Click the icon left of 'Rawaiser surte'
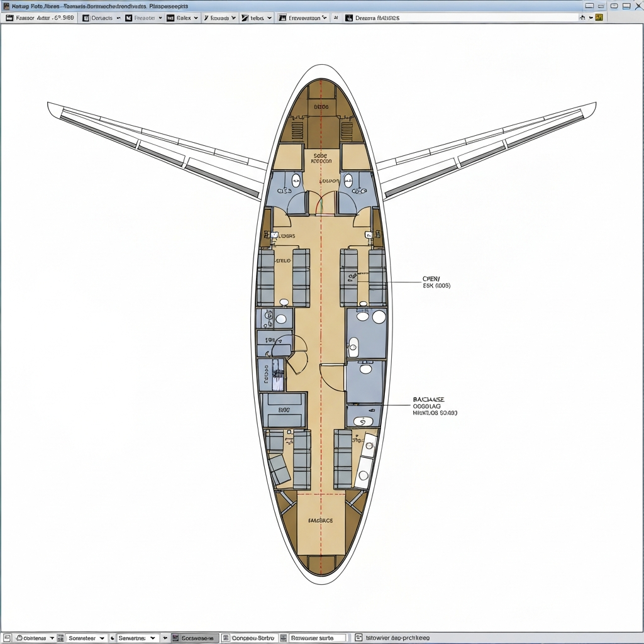644x644 pixels. pos(283,638)
